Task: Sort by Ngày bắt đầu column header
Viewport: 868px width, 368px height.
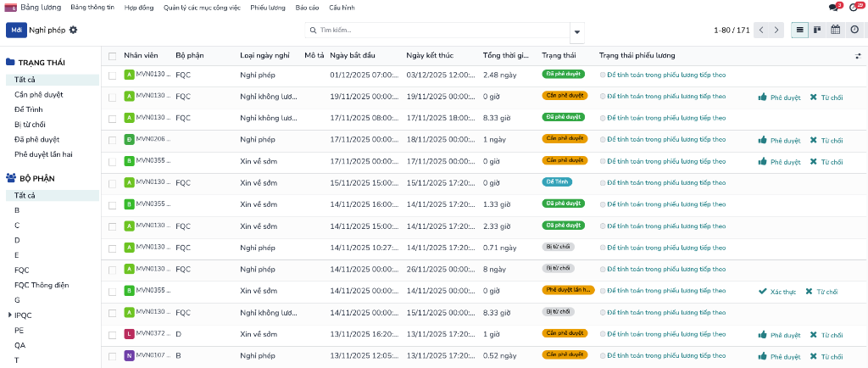Action: pos(353,56)
